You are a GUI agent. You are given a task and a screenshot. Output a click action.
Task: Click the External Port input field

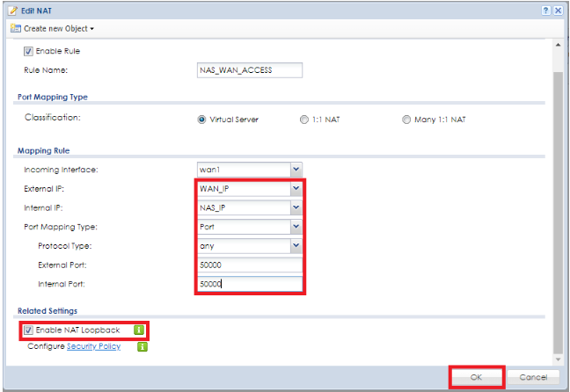click(x=250, y=265)
